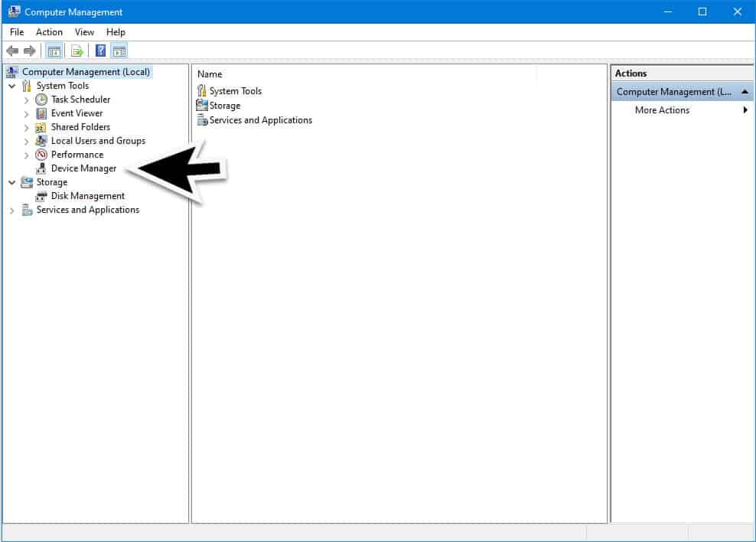Screen dimensions: 756x542
Task: Collapse the System Tools branch
Action: tap(11, 86)
